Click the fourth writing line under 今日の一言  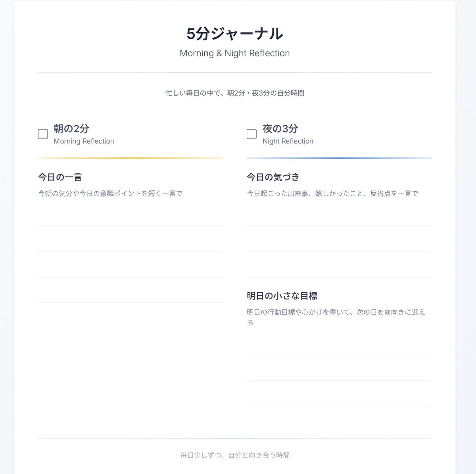point(131,290)
